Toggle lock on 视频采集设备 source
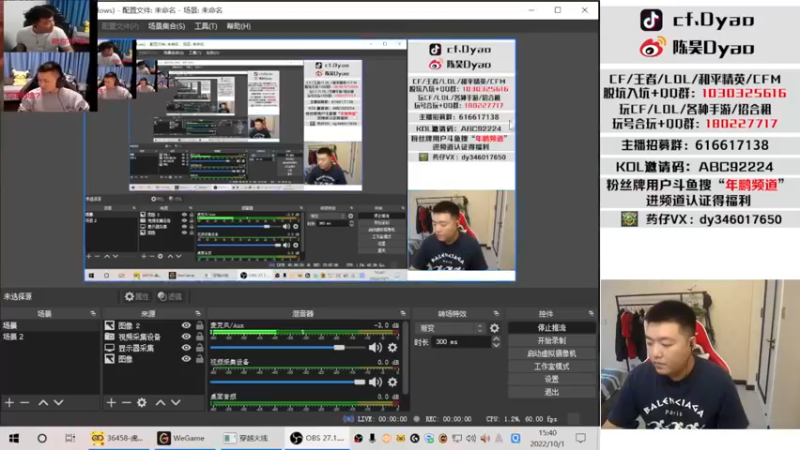Viewport: 800px width, 450px height. 199,337
